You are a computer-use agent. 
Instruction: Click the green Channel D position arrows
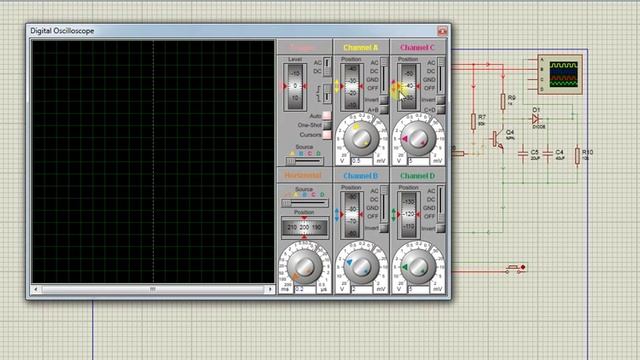point(394,215)
